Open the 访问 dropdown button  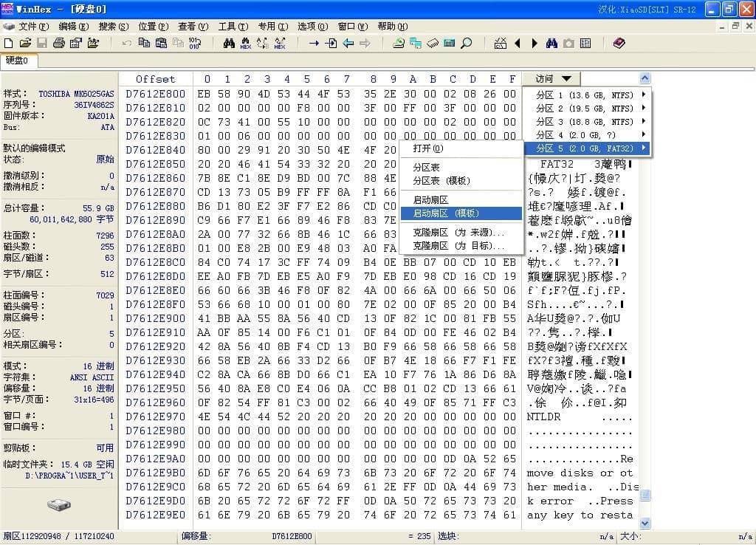tap(551, 78)
